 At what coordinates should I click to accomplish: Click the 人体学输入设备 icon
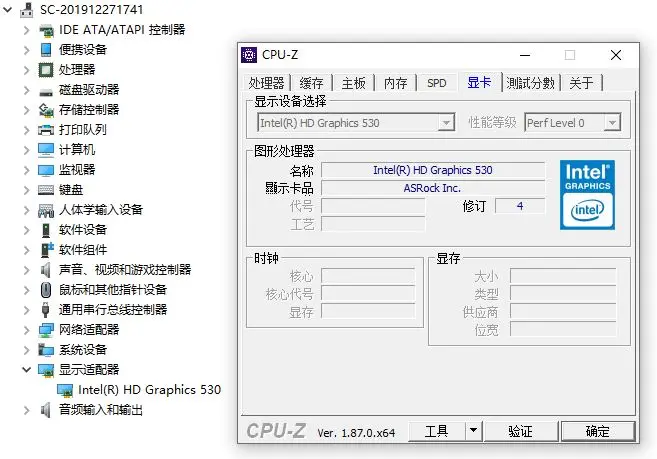click(x=46, y=210)
